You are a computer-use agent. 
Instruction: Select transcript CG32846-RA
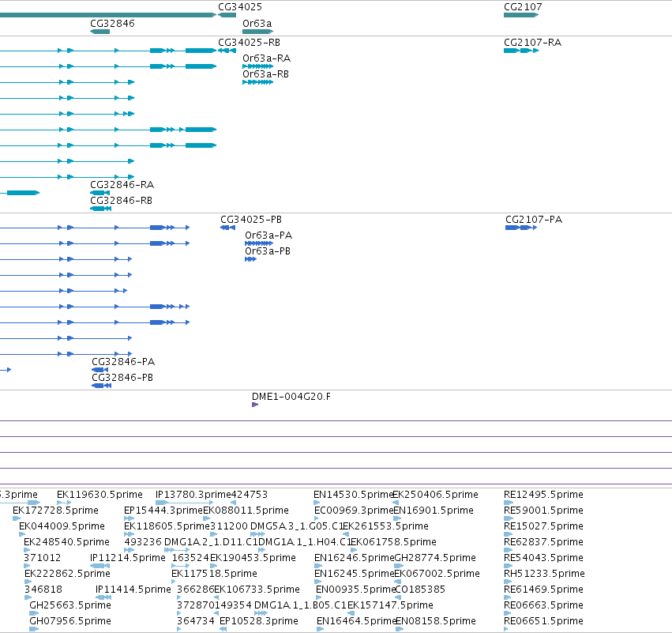(99, 193)
